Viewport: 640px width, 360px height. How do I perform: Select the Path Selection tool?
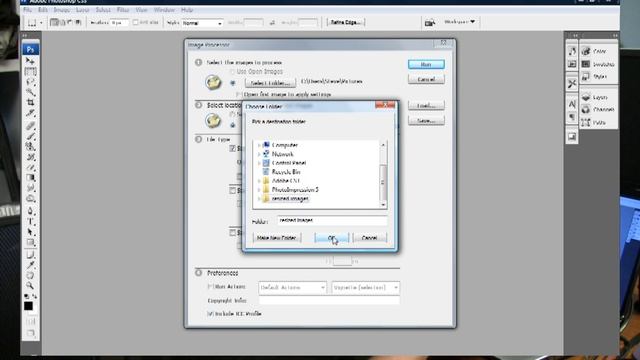30,232
